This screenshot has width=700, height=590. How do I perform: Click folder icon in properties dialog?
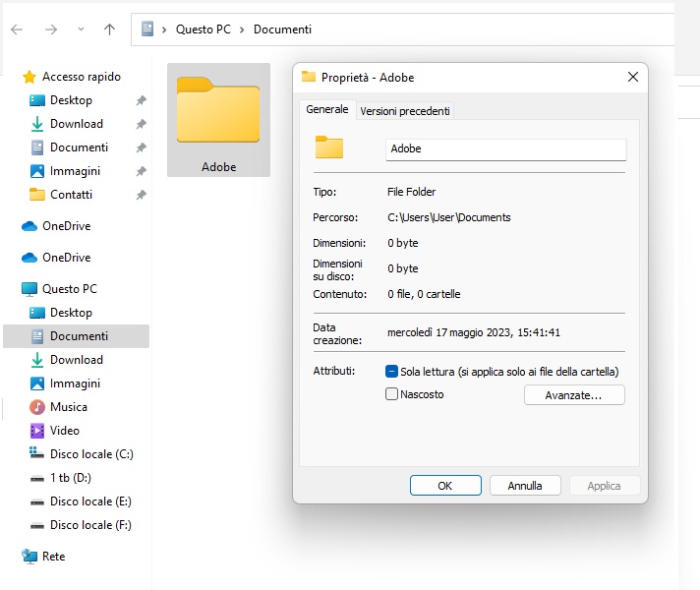(x=329, y=147)
